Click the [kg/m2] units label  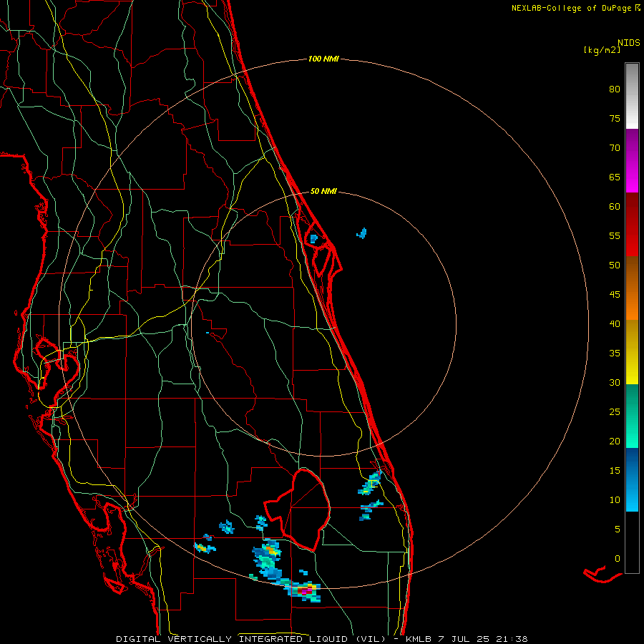click(602, 50)
